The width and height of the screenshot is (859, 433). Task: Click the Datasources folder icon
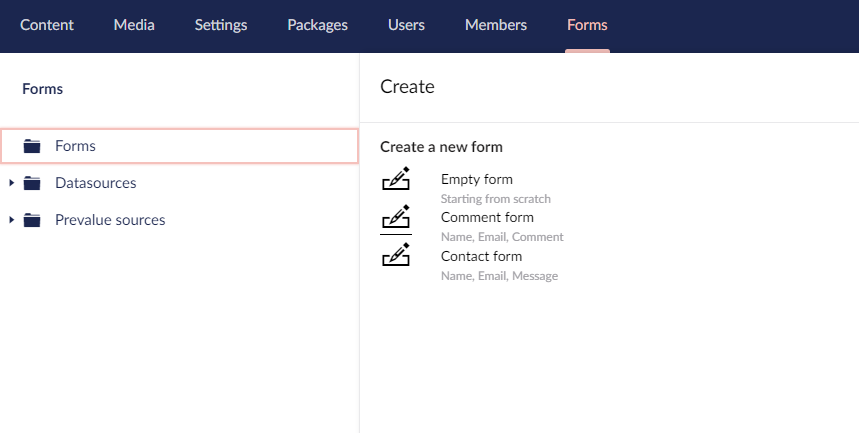coord(32,183)
